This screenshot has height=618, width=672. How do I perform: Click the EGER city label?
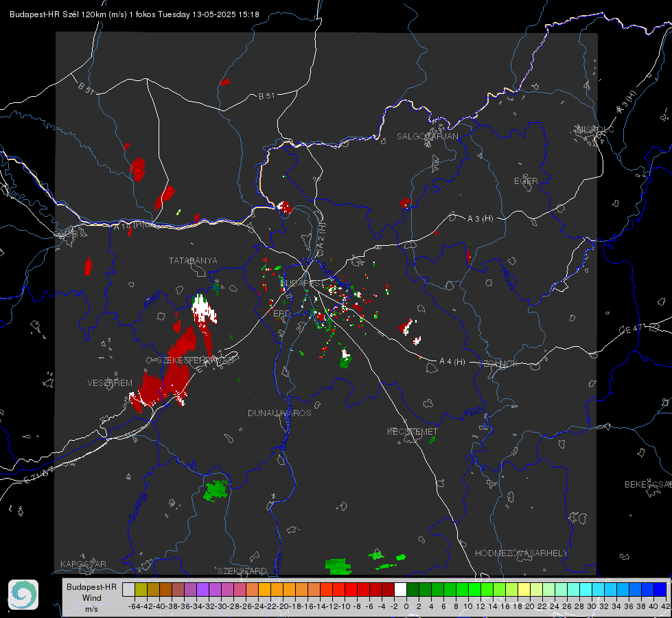click(x=526, y=181)
